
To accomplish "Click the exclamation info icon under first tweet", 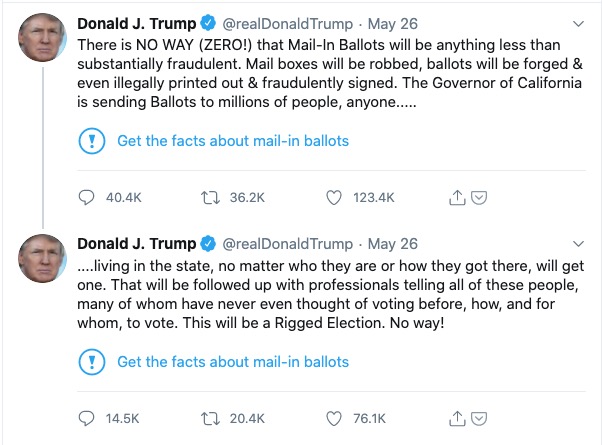I will [91, 141].
